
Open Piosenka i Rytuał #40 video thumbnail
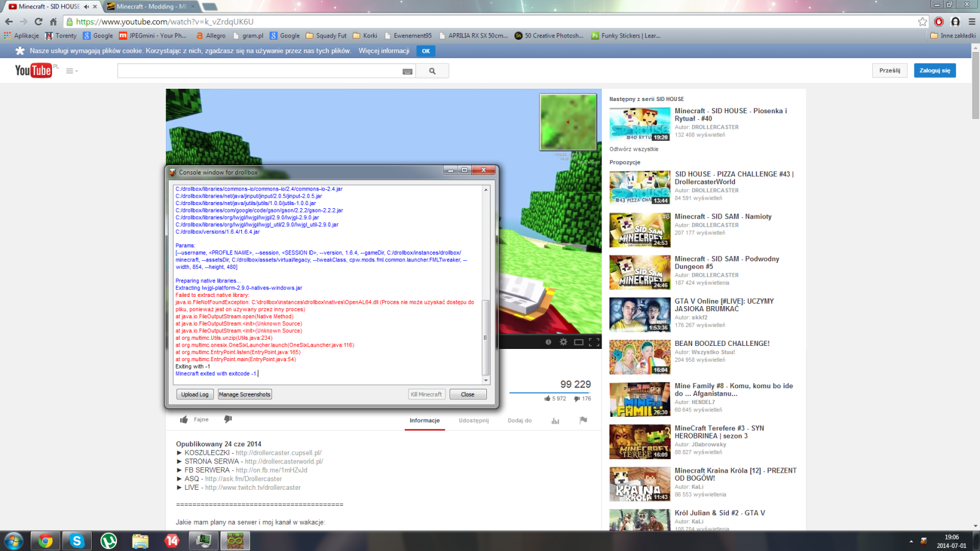pyautogui.click(x=639, y=124)
